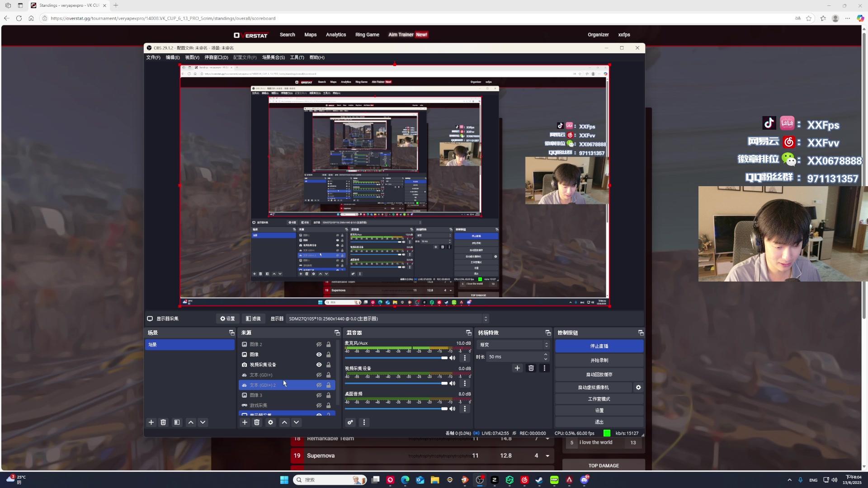Screen dimensions: 868x488
Task: Open virtual camera settings gear icon
Action: (x=638, y=387)
